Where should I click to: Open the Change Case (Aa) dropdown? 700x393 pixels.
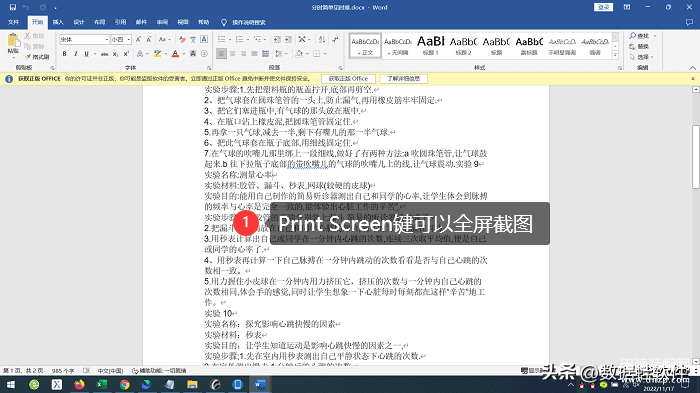(x=164, y=39)
